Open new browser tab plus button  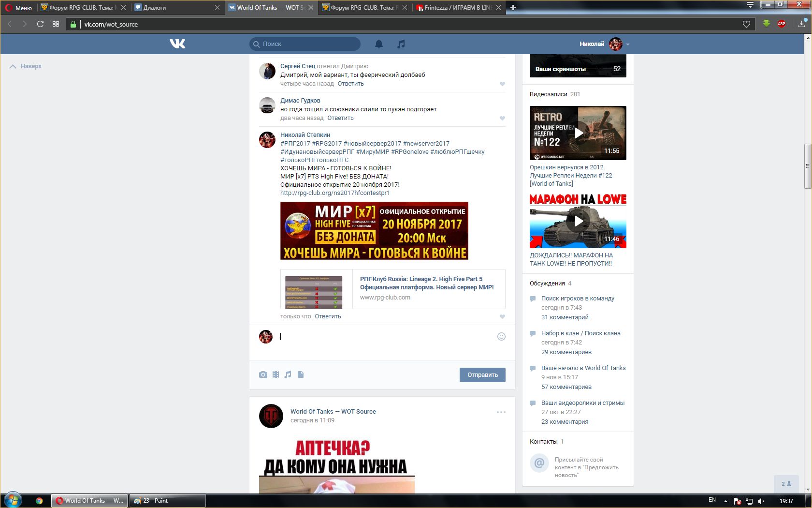[x=513, y=7]
